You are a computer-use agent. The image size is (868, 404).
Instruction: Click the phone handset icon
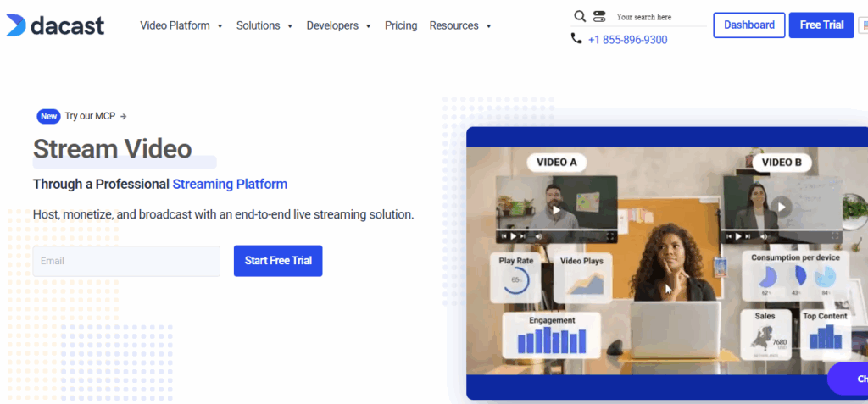pyautogui.click(x=576, y=39)
